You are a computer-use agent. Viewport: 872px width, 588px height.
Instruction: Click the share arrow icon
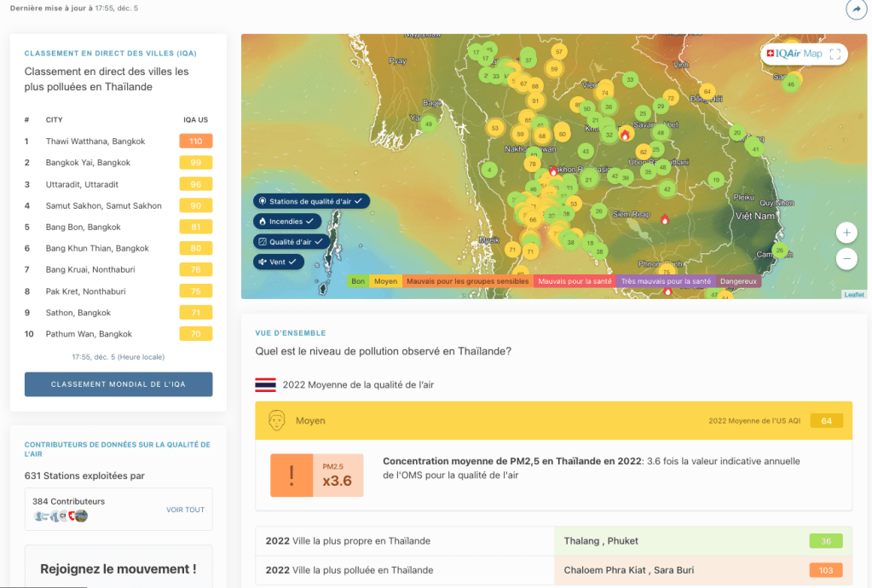click(x=855, y=9)
